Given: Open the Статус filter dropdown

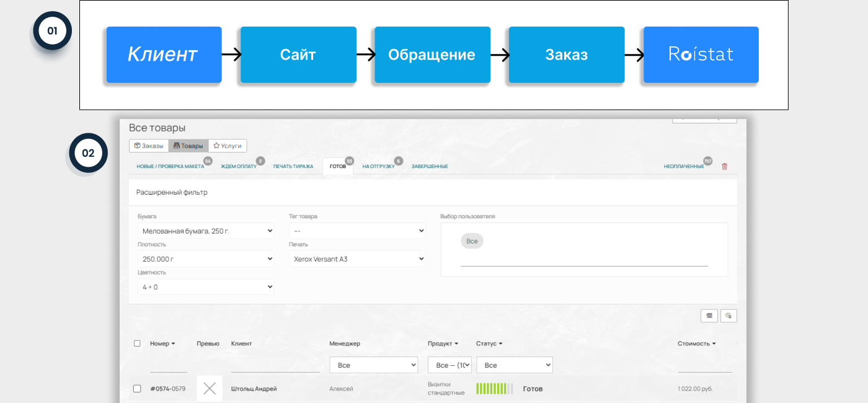Looking at the screenshot, I should [514, 365].
